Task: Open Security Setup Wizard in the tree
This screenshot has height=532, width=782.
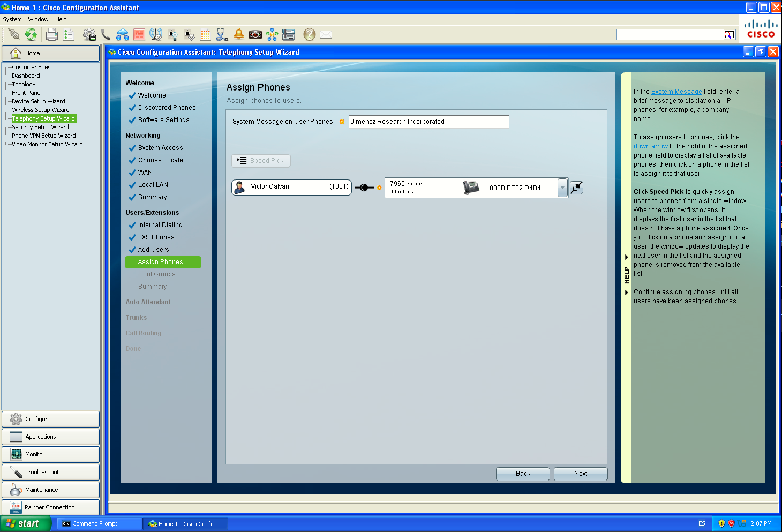Action: point(40,127)
